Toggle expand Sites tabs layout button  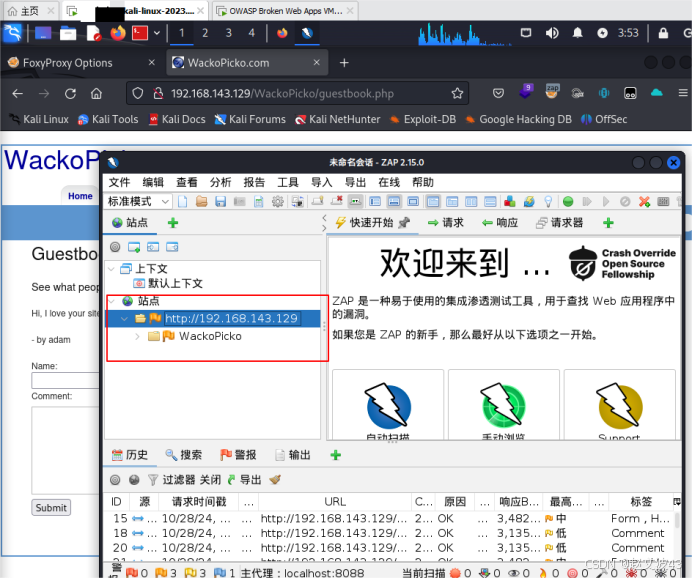375,202
